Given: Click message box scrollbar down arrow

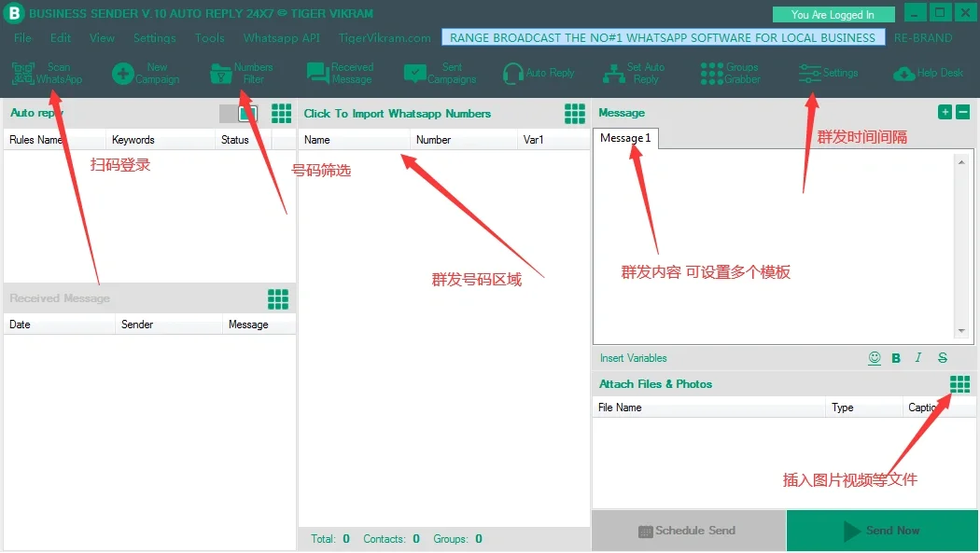Looking at the screenshot, I should [961, 331].
